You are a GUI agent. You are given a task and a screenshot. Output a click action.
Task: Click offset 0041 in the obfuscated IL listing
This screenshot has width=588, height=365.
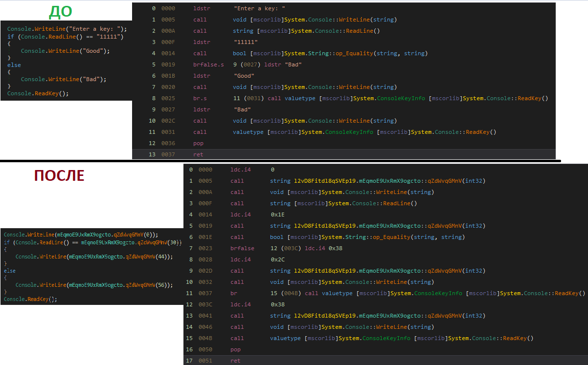205,316
